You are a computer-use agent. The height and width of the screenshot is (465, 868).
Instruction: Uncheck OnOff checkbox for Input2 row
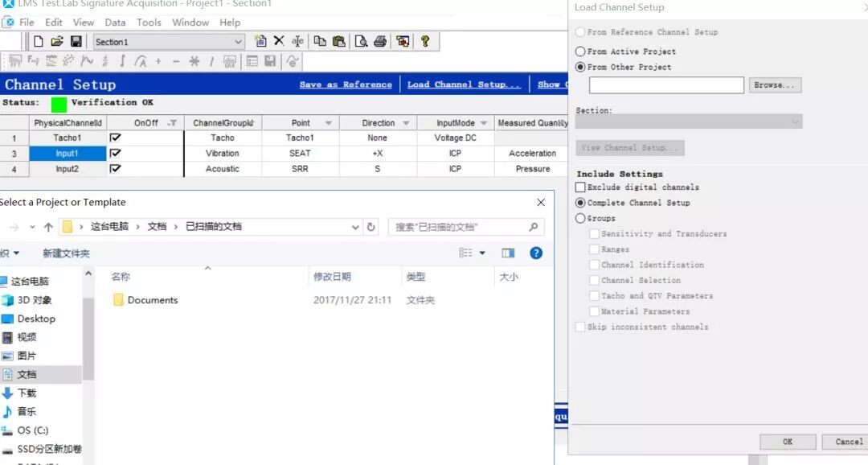tap(115, 168)
